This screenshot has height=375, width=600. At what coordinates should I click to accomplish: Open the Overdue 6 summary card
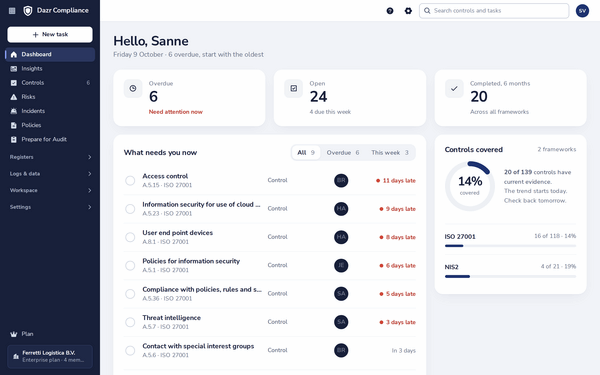pyautogui.click(x=189, y=98)
